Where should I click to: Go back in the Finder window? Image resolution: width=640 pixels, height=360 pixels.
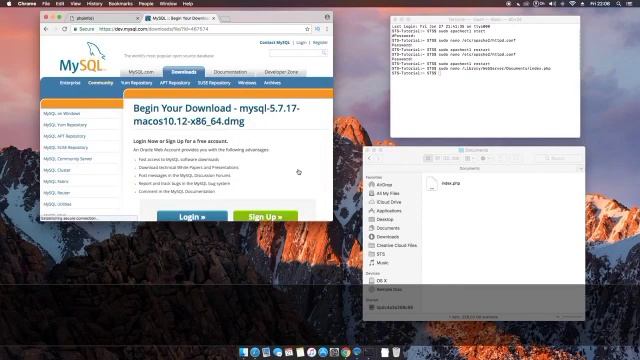[370, 158]
